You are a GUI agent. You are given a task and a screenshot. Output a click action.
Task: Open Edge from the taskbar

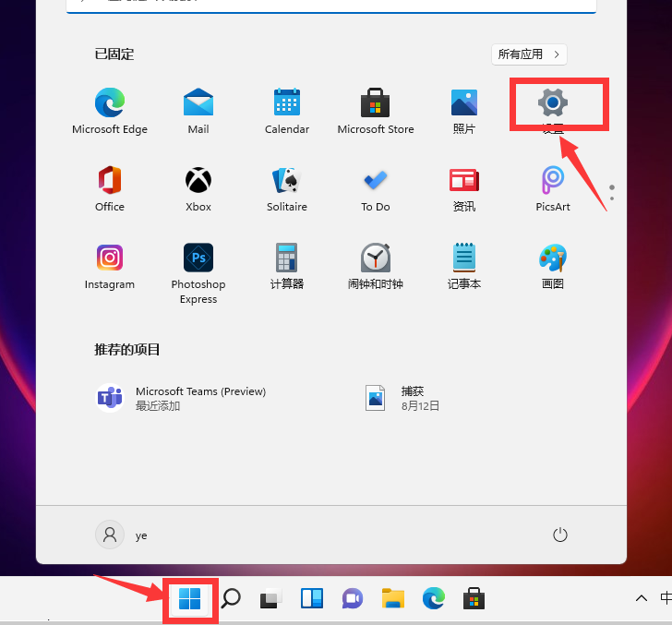tap(434, 598)
